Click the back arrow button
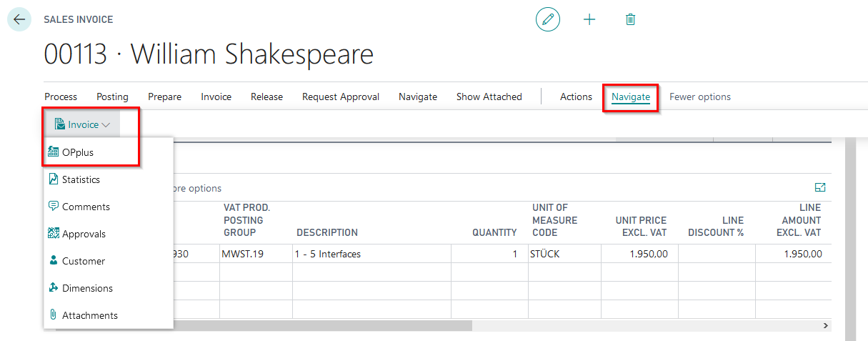The width and height of the screenshot is (868, 341). pos(19,20)
